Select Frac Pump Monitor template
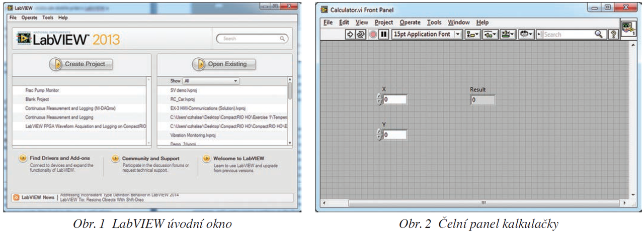 coord(42,90)
